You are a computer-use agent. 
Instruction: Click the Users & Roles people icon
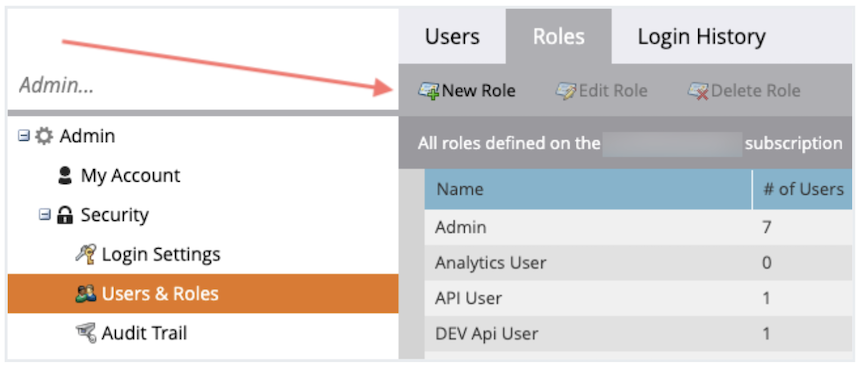point(85,294)
